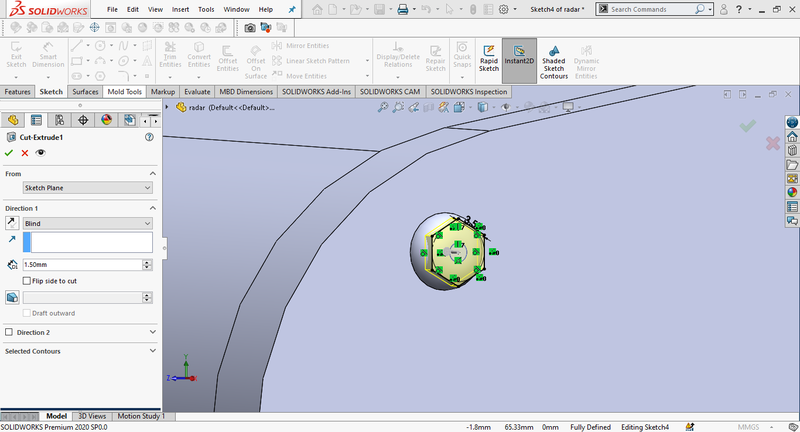Click the Reverse Direction arrow button

(x=12, y=223)
